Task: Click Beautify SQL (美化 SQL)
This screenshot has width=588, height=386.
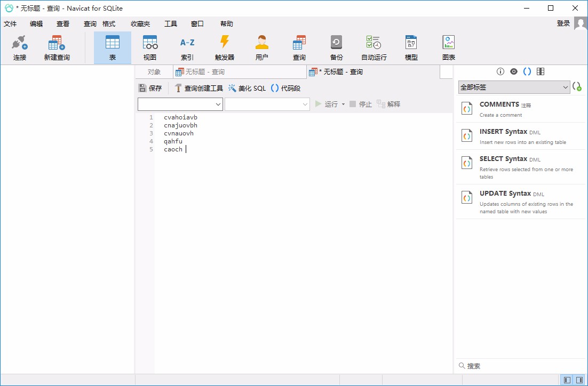Action: point(247,88)
